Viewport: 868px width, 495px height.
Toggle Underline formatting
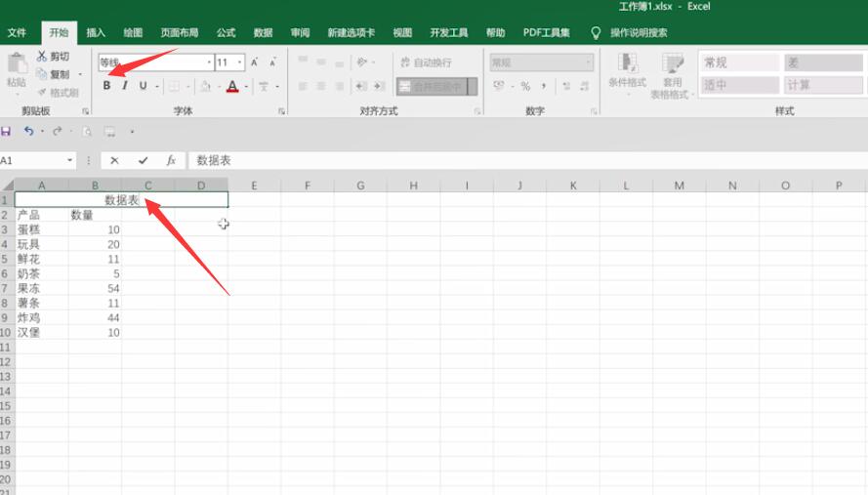[x=143, y=86]
